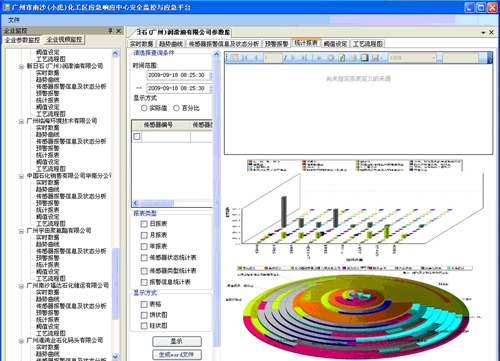Click the pin icon of the left panel
The height and width of the screenshot is (361, 500).
[110, 31]
